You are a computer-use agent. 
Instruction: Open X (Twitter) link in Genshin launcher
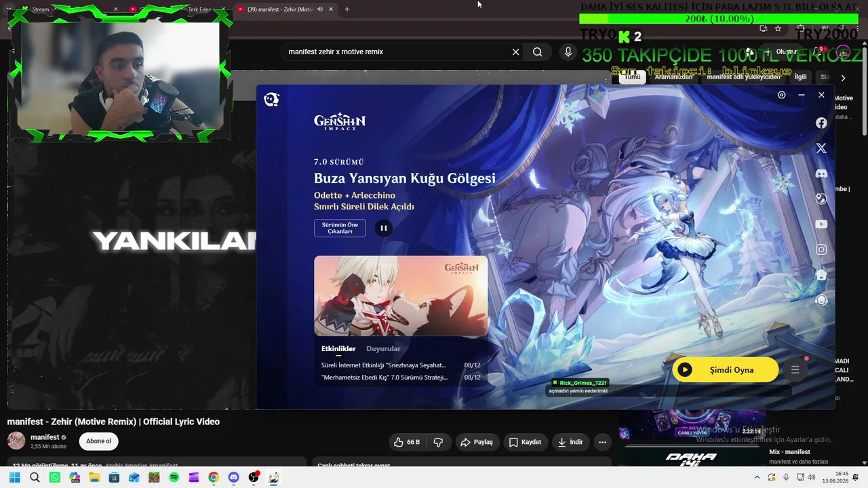[821, 148]
